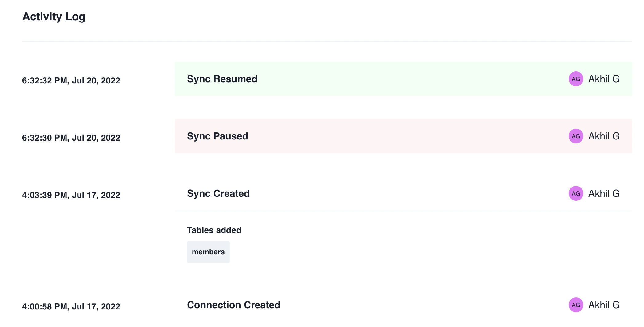The image size is (644, 327).
Task: Click Akhil G name in Connection Created row
Action: click(604, 305)
